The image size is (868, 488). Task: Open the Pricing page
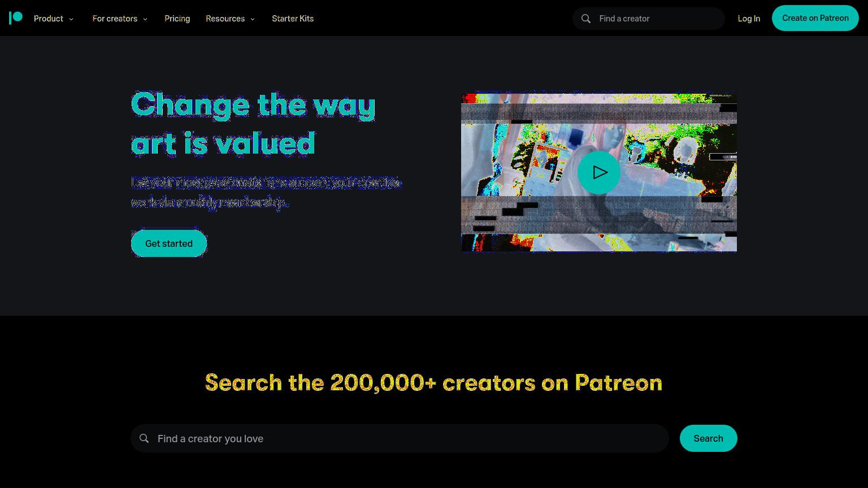coord(177,19)
